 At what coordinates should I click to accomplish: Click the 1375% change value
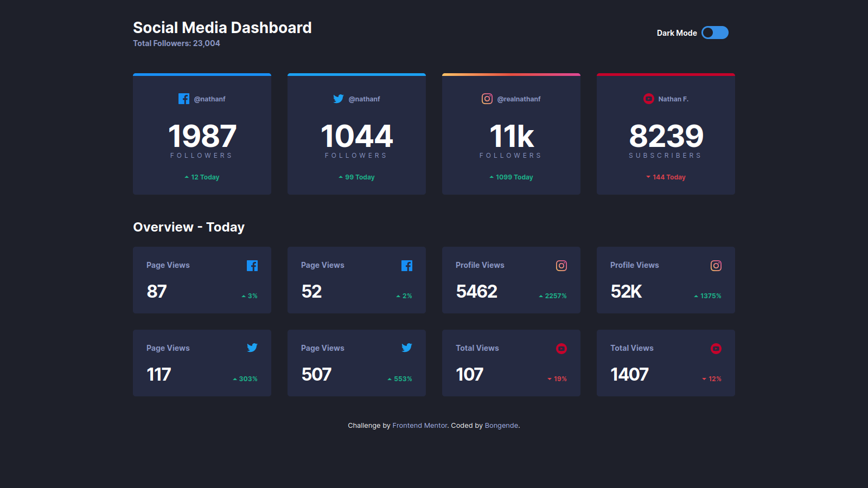click(x=711, y=296)
